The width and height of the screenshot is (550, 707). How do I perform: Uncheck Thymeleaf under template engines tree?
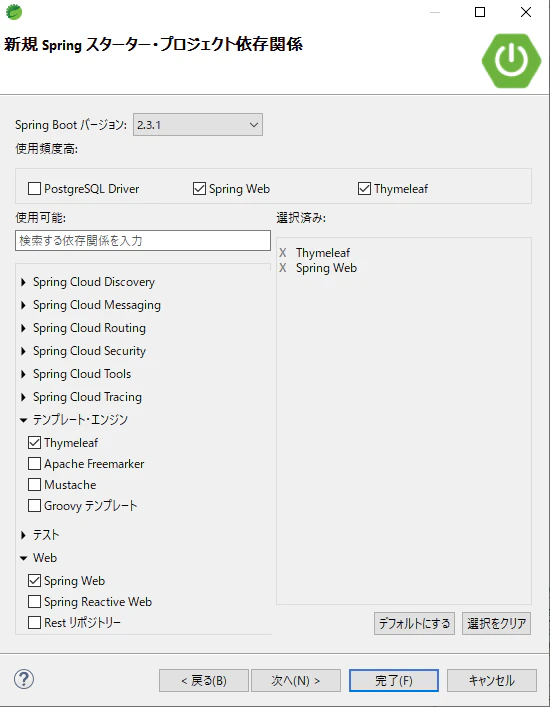(x=34, y=443)
